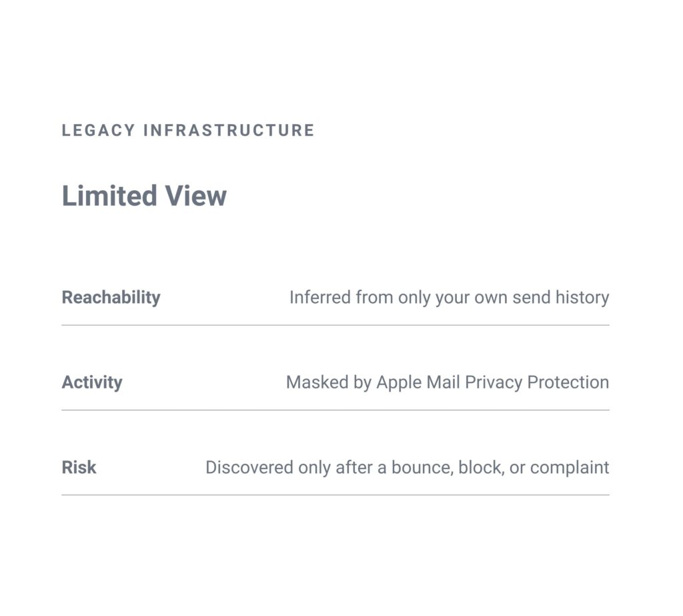Click the word 'INFRASTRUCTURE' in the top label
The height and width of the screenshot is (616, 683).
[229, 130]
